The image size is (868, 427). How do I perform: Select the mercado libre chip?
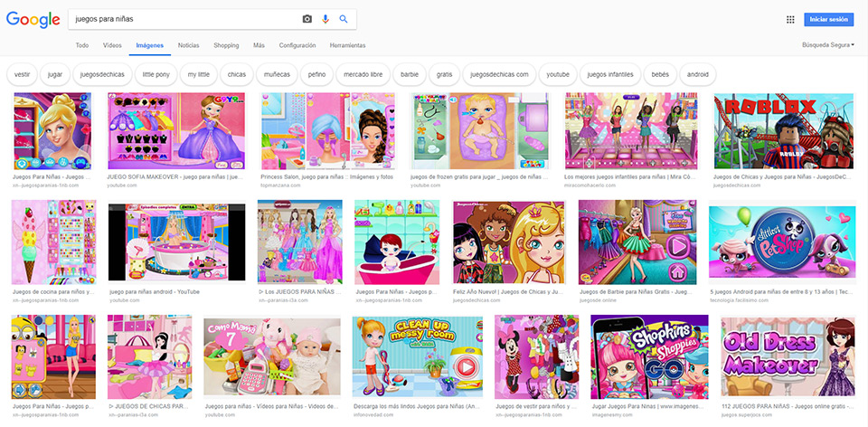click(x=363, y=74)
